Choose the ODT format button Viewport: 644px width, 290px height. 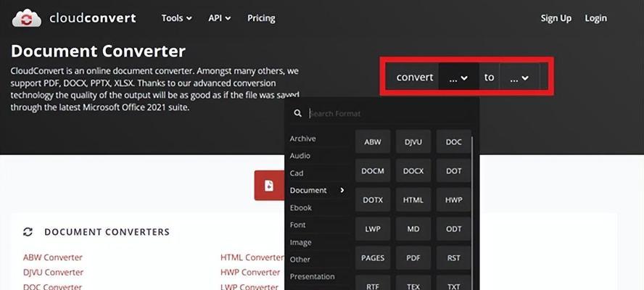coord(454,229)
